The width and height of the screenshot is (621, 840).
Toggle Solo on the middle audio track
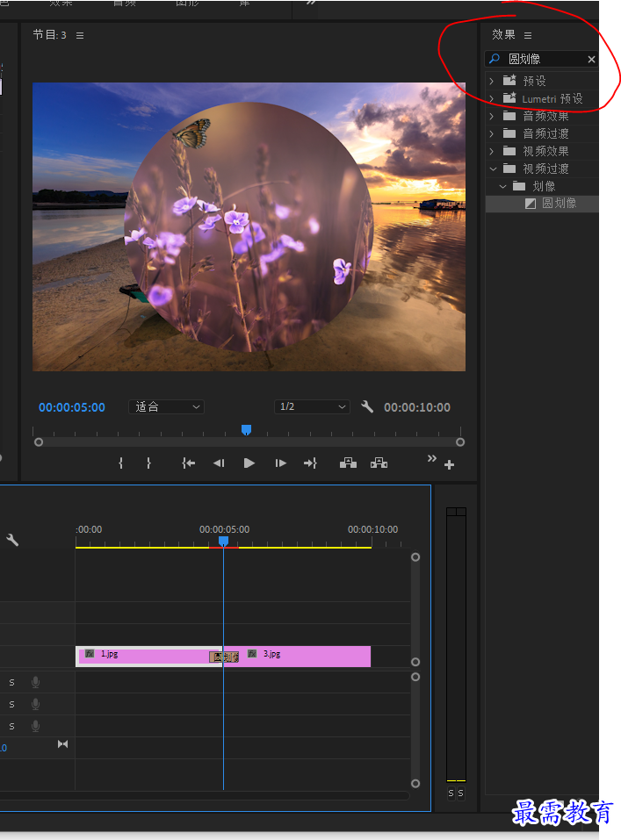tap(11, 705)
